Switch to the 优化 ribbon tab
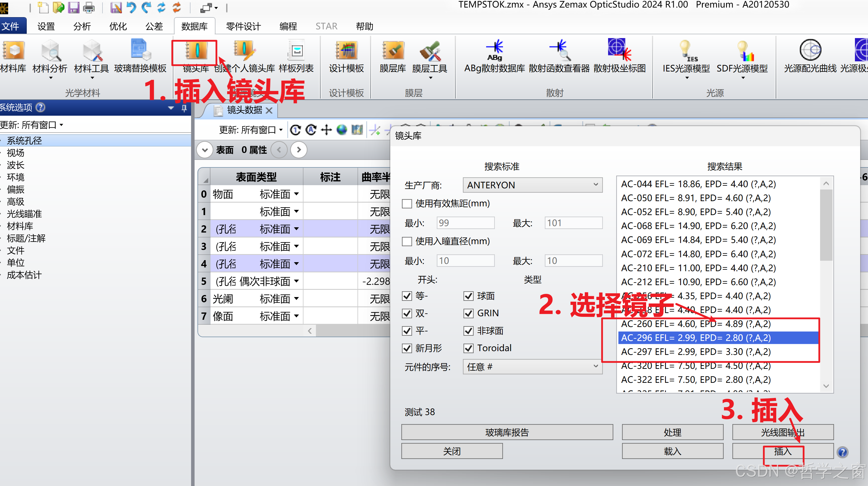Image resolution: width=868 pixels, height=486 pixels. [118, 26]
